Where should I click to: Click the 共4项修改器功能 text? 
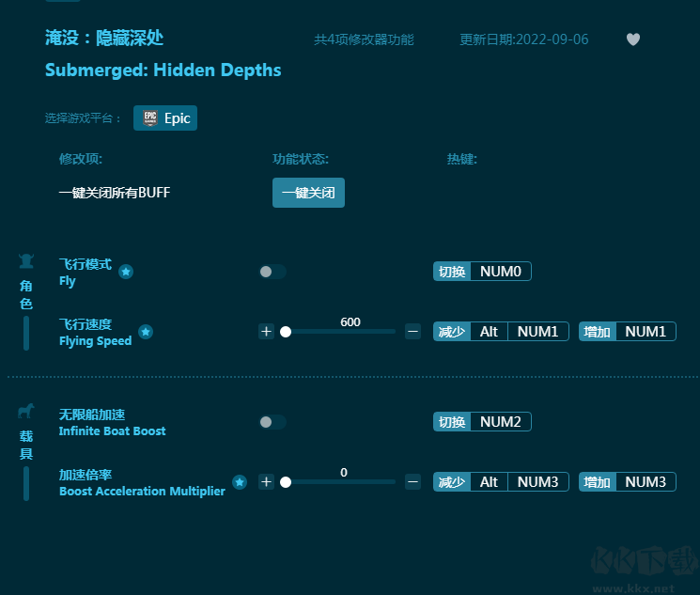(364, 39)
